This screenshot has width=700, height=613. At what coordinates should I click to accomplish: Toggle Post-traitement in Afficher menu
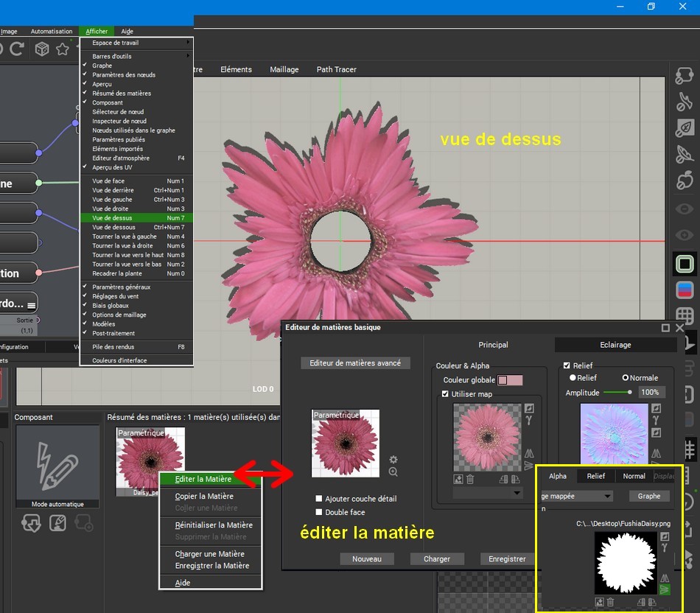coord(136,333)
